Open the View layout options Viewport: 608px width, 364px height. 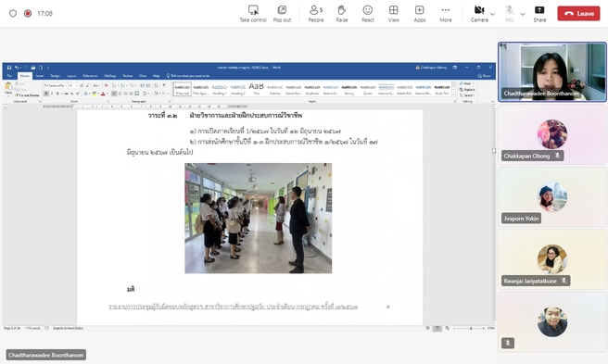(x=394, y=14)
